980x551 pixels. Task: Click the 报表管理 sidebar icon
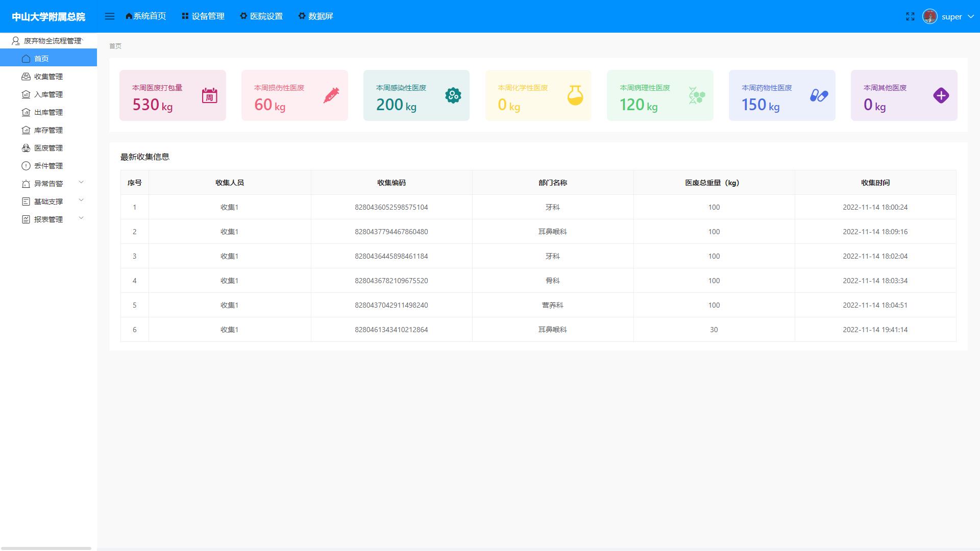click(26, 219)
